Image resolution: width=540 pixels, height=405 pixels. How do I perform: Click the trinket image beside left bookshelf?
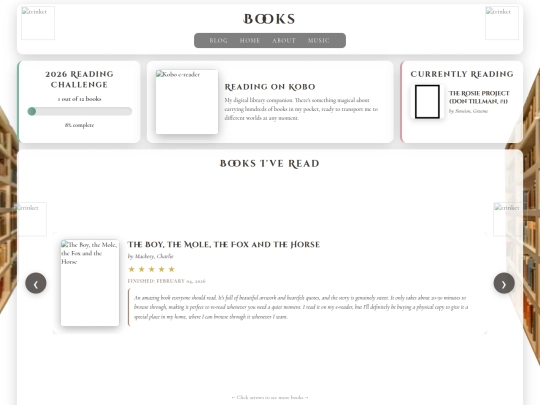[30, 219]
